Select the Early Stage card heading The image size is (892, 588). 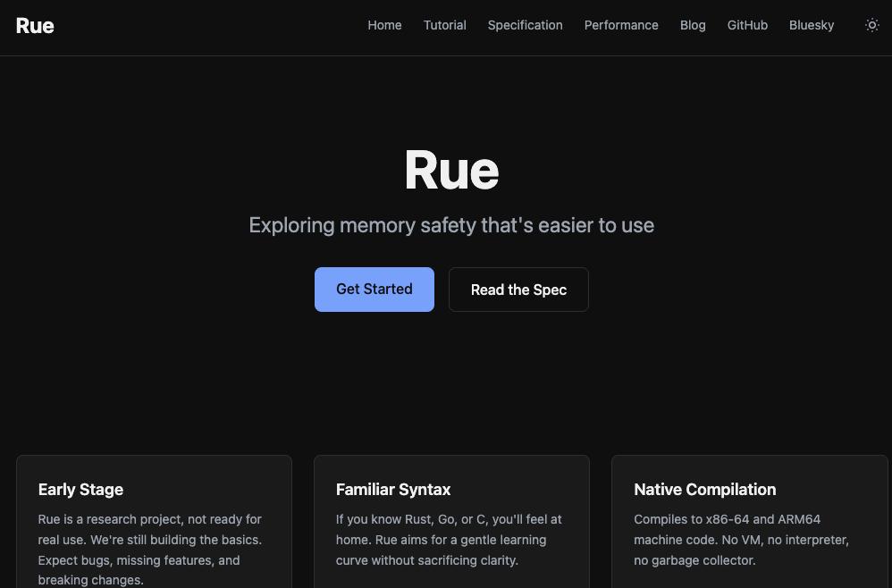tap(80, 490)
